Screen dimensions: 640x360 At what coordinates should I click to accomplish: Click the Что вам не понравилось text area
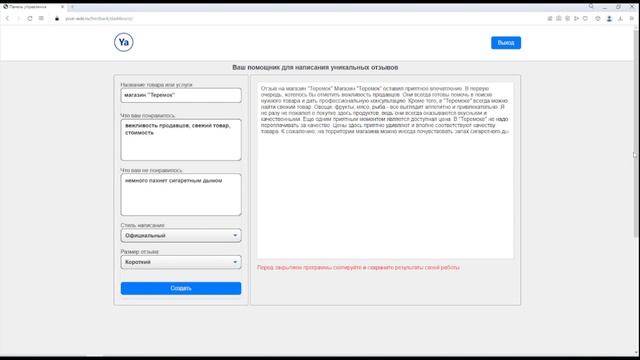click(181, 195)
